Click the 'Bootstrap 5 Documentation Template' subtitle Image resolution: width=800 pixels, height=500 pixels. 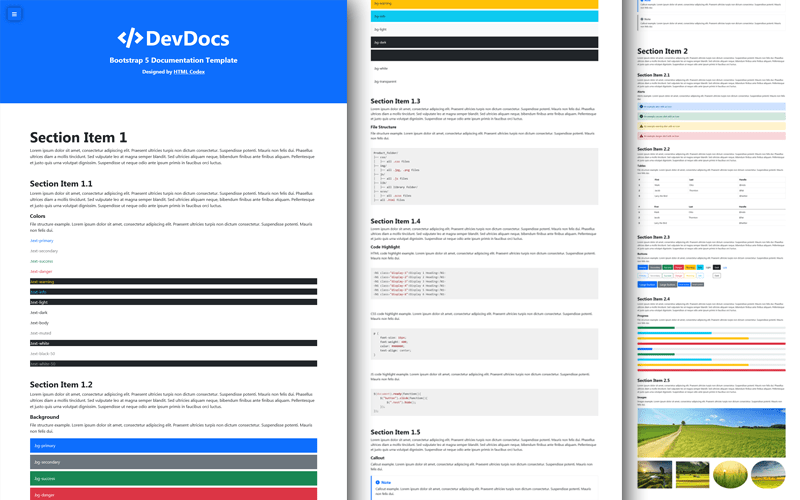[173, 60]
